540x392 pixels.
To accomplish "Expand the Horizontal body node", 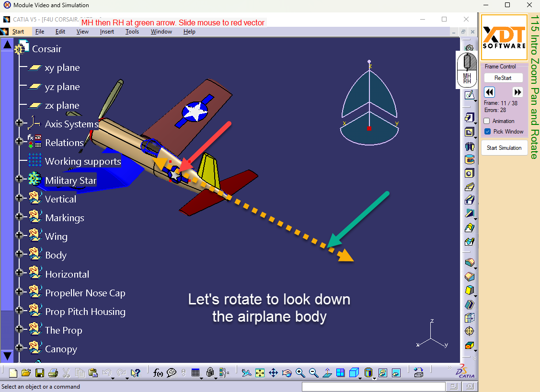I will 19,272.
